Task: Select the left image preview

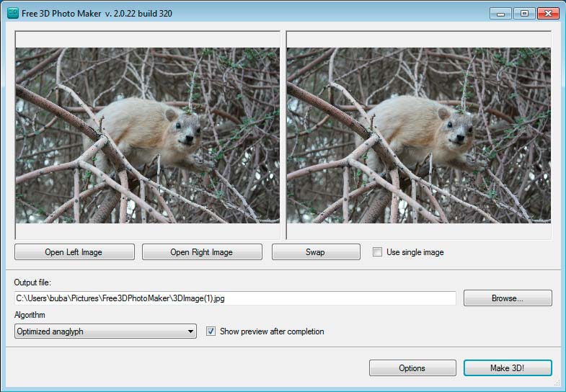Action: tap(147, 135)
